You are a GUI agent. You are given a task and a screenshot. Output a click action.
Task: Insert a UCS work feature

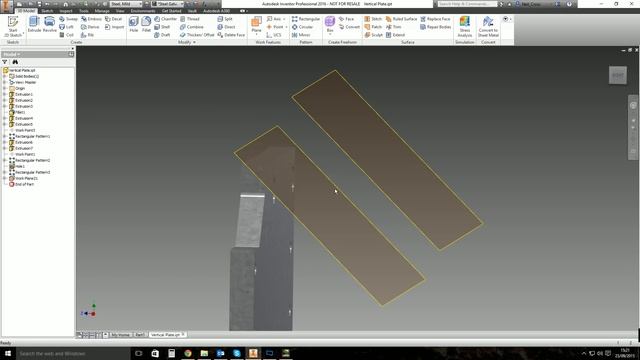[x=274, y=35]
